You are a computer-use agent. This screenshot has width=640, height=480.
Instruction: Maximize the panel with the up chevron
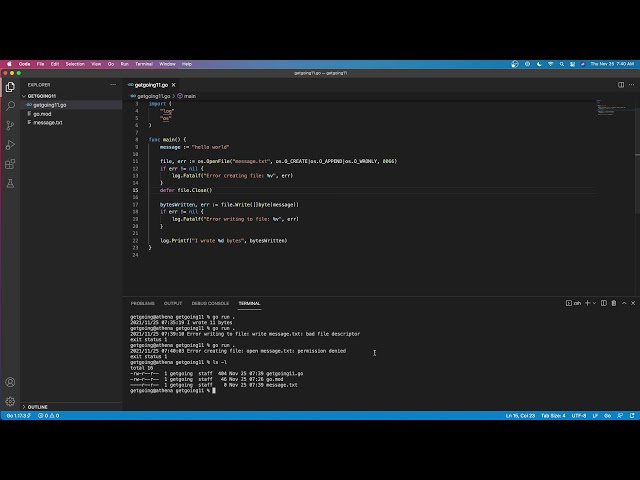click(x=624, y=303)
